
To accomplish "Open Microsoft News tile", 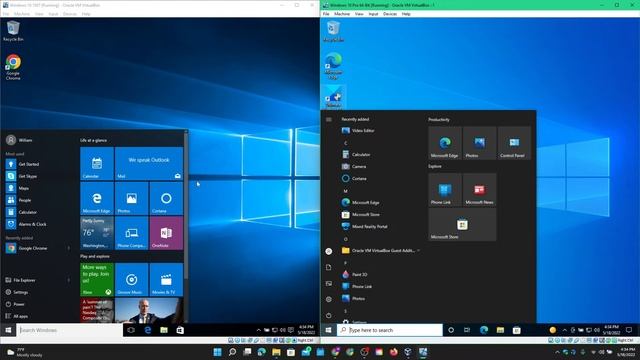I will [480, 189].
